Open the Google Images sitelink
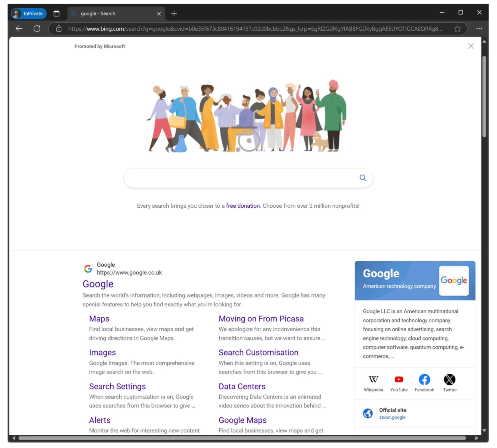This screenshot has height=448, width=497. click(102, 352)
